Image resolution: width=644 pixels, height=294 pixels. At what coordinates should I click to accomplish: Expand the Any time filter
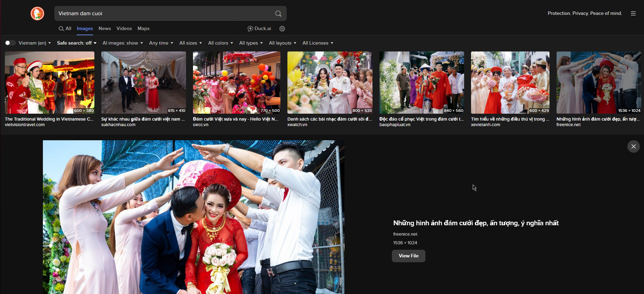161,43
